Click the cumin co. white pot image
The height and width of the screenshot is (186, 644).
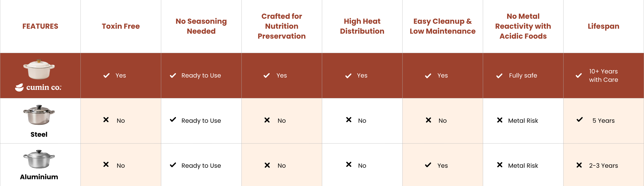pyautogui.click(x=39, y=69)
